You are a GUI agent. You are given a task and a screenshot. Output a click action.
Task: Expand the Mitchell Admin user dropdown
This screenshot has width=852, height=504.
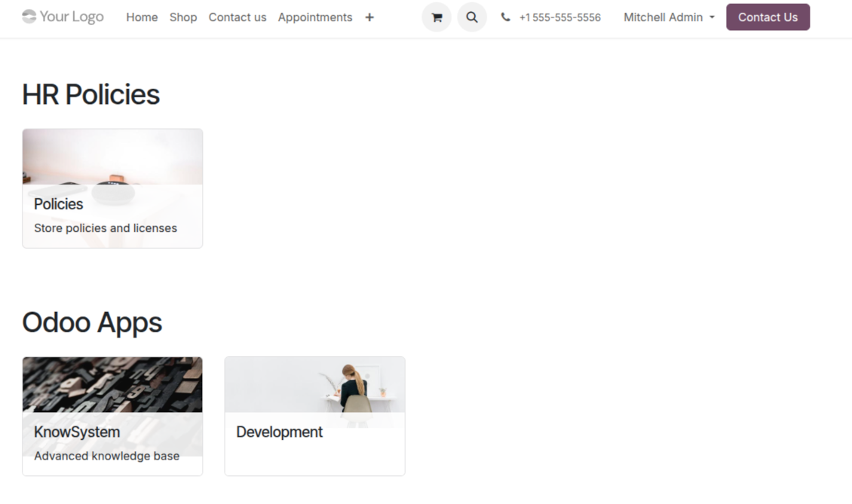click(x=669, y=17)
